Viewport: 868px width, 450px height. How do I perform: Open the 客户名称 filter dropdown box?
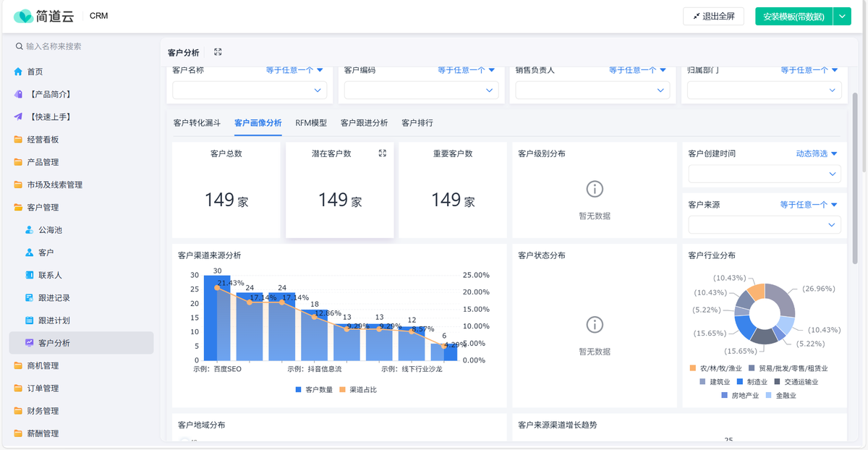(250, 90)
